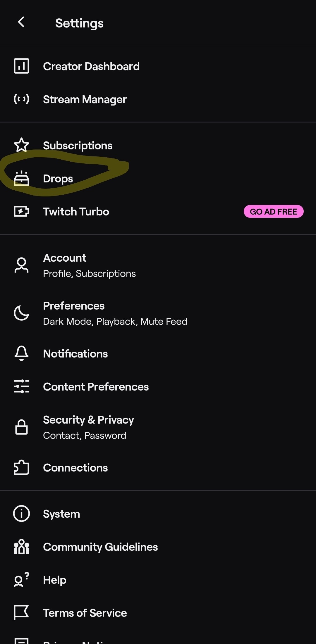Tap the Creator Dashboard chart icon
Viewport: 316px width, 644px height.
[21, 66]
